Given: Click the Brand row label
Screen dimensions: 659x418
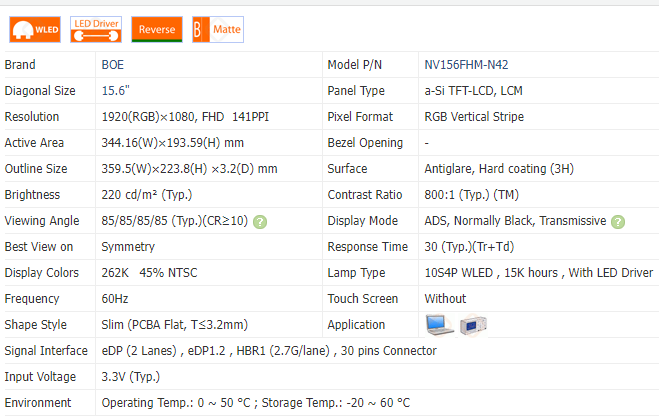Looking at the screenshot, I should click(20, 65).
